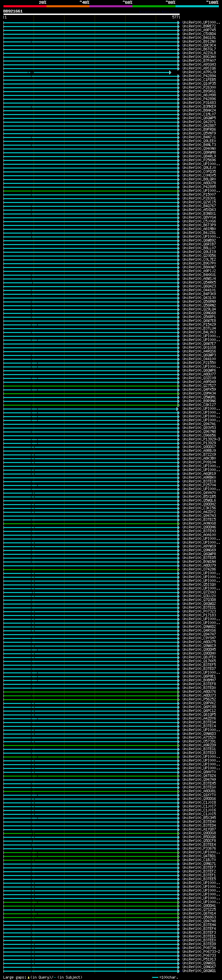Select label UniRef100_C1FEB5
Image resolution: width=222 pixels, height=980 pixels.
tap(199, 80)
